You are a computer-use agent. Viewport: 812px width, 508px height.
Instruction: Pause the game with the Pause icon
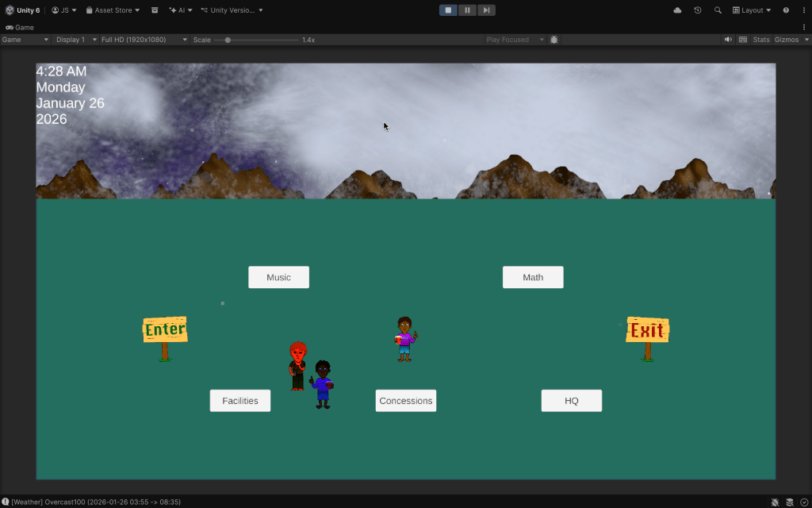point(467,10)
